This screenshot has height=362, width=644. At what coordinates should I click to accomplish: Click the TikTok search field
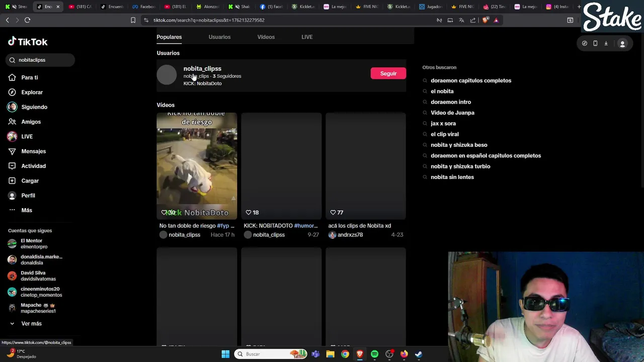(41, 60)
